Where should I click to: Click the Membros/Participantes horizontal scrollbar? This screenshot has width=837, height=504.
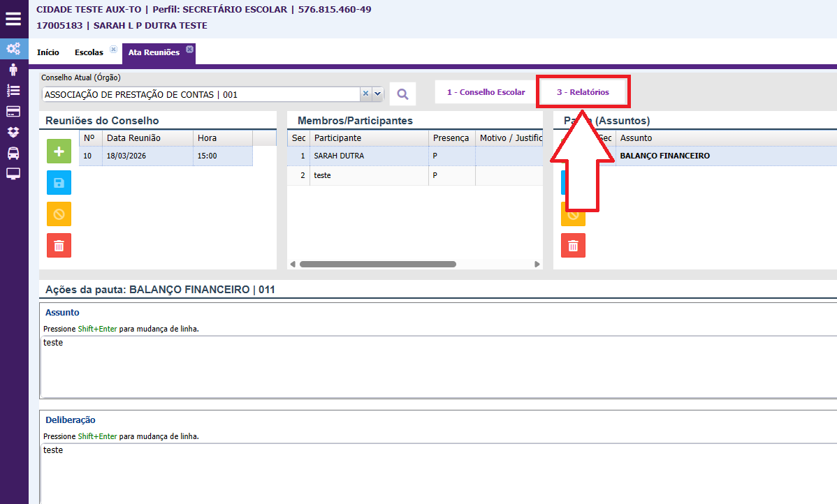click(x=377, y=265)
